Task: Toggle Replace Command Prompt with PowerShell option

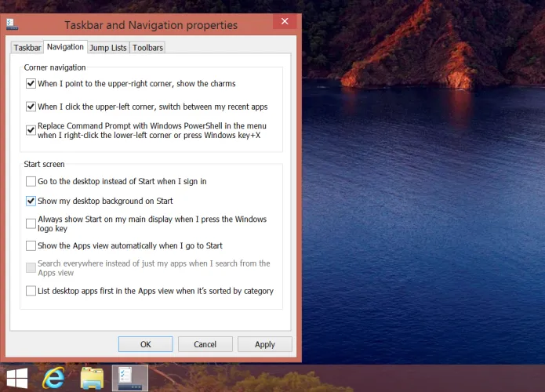Action: (31, 130)
